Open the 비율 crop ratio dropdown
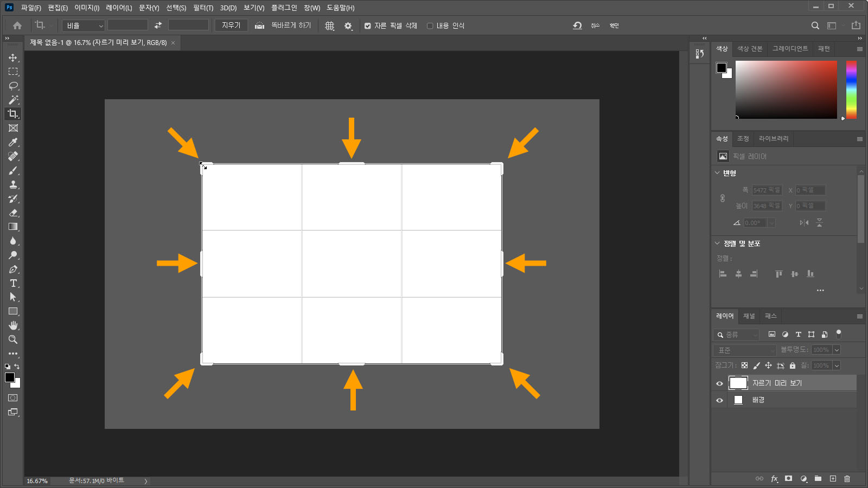The height and width of the screenshot is (488, 868). point(83,25)
